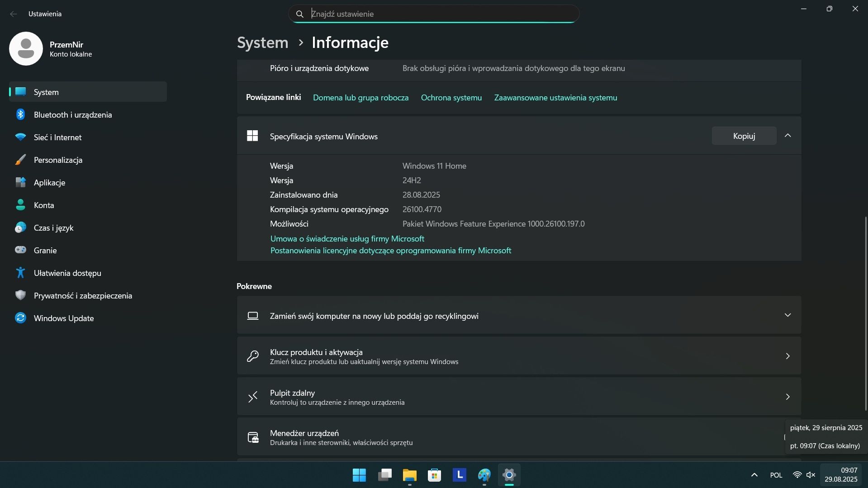Viewport: 868px width, 488px height.
Task: Open the PrzemNir account avatar
Action: pyautogui.click(x=26, y=48)
